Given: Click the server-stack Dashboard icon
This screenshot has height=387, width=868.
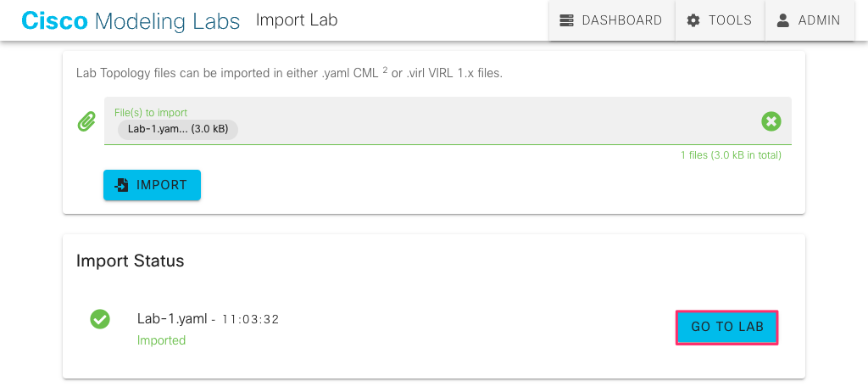Looking at the screenshot, I should 566,20.
